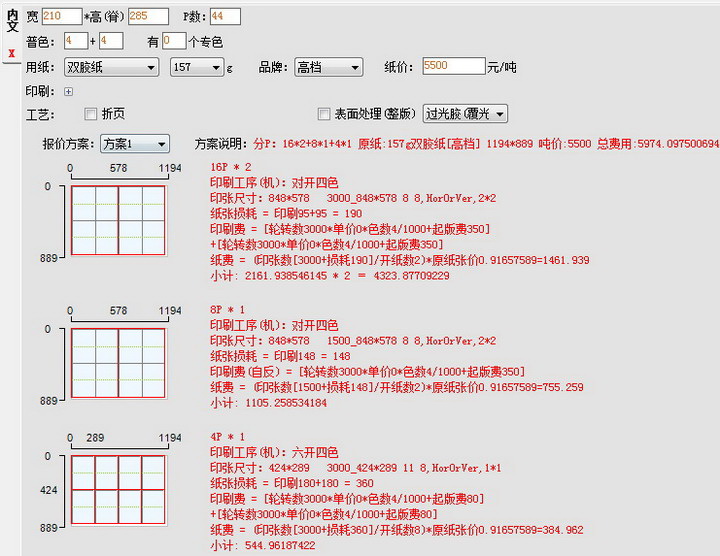This screenshot has height=556, width=720.
Task: Click the second 普色 color count field
Action: [111, 41]
